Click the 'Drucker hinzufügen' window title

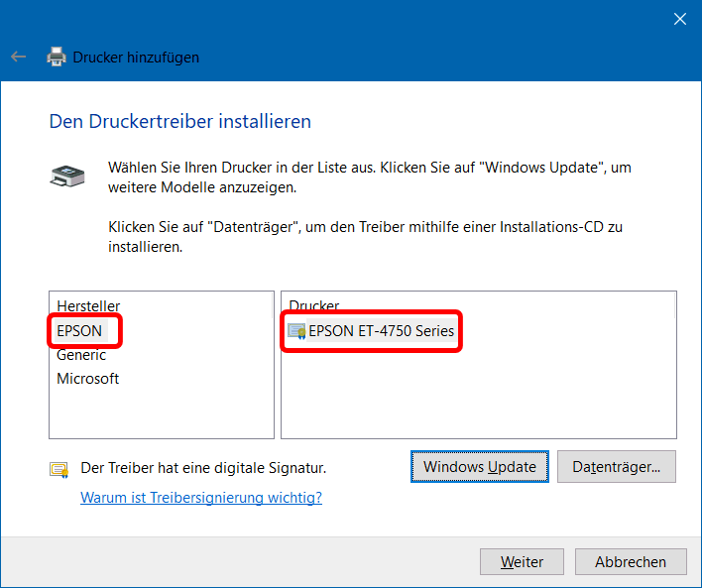click(136, 58)
